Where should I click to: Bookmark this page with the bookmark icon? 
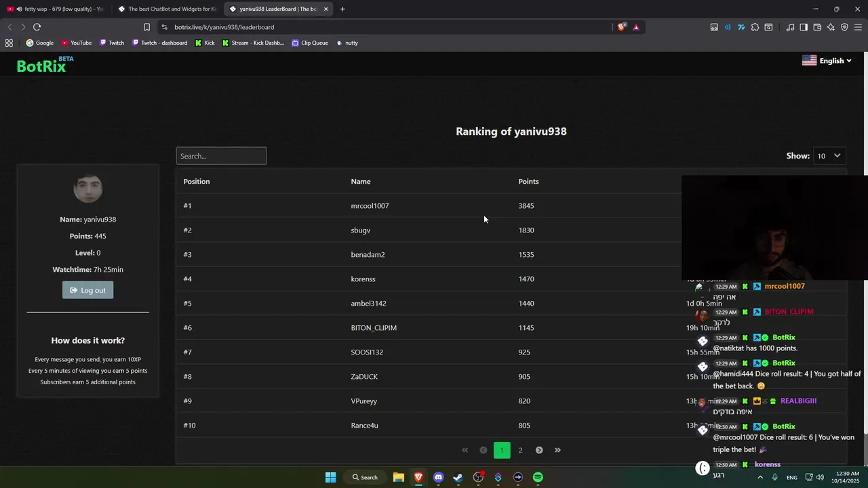point(146,27)
